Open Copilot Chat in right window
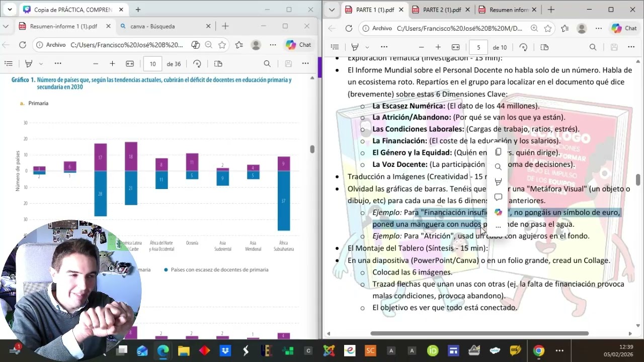Image resolution: width=644 pixels, height=362 pixels. click(x=624, y=29)
